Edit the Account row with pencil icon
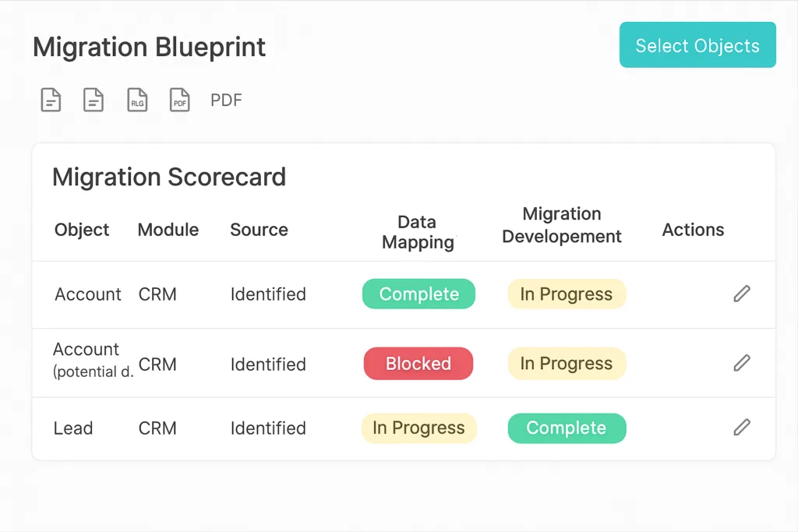 (x=742, y=294)
